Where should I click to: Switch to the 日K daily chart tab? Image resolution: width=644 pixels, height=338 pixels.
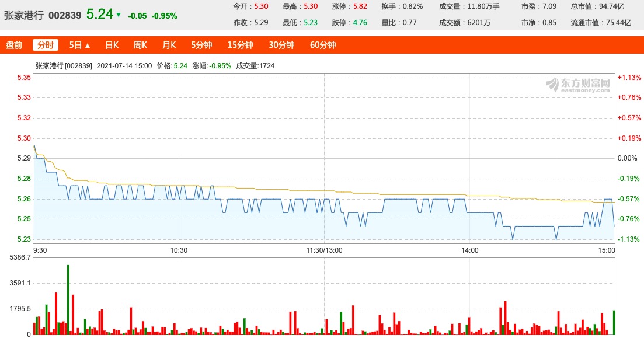pyautogui.click(x=112, y=45)
